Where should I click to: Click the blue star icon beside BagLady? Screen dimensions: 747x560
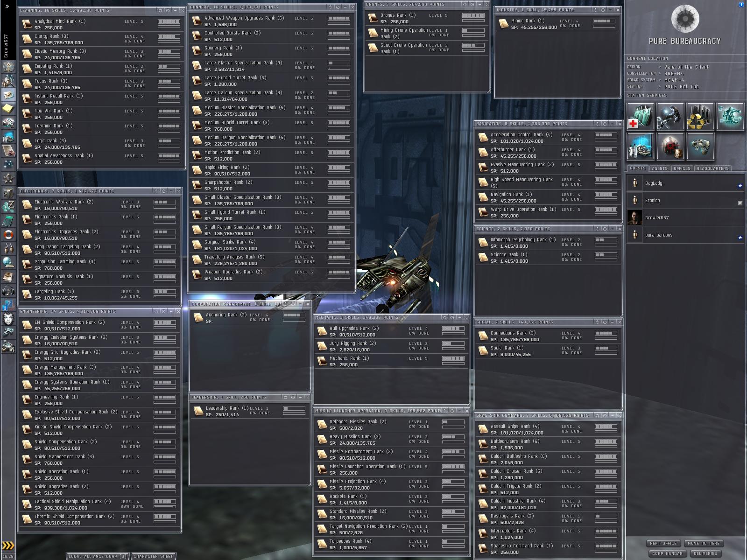(x=740, y=186)
